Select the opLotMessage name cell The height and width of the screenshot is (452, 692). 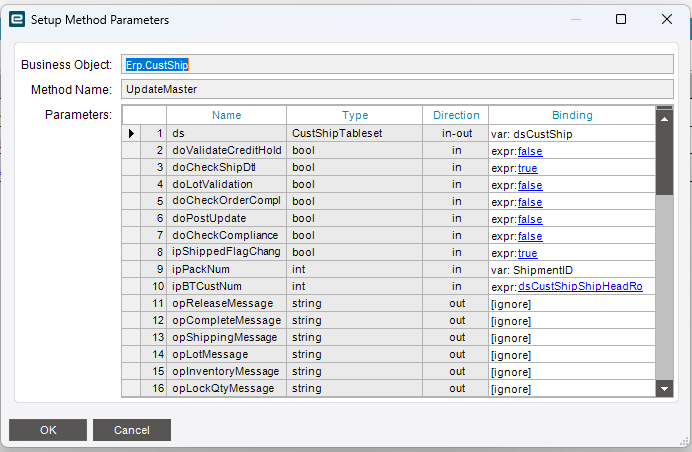pos(226,354)
